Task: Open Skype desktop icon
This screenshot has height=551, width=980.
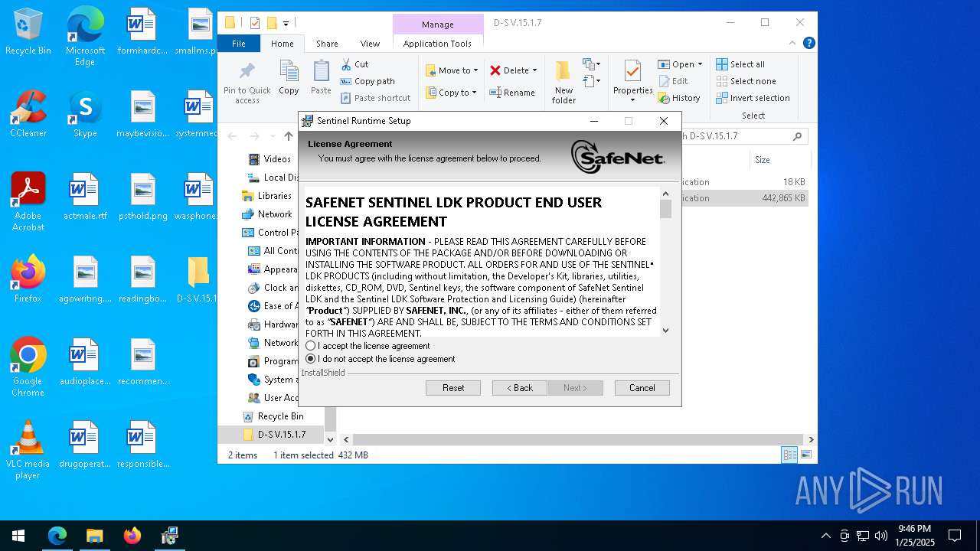Action: tap(85, 115)
